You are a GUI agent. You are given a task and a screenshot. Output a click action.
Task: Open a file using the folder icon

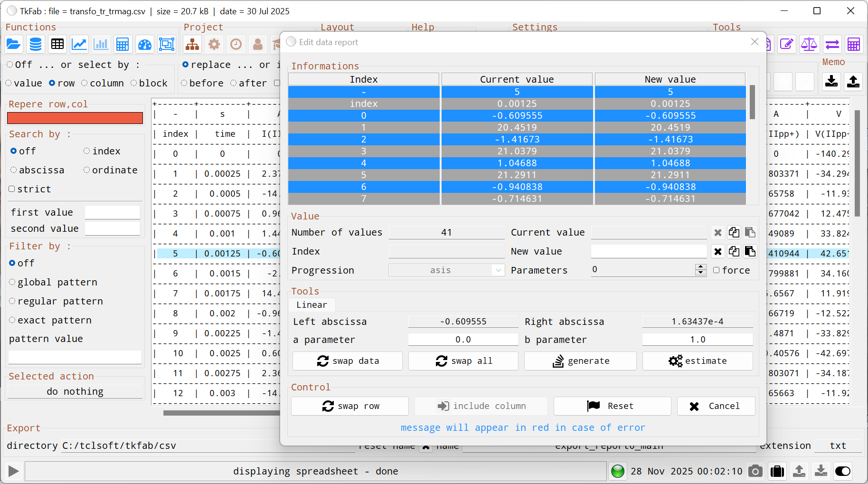(x=13, y=44)
